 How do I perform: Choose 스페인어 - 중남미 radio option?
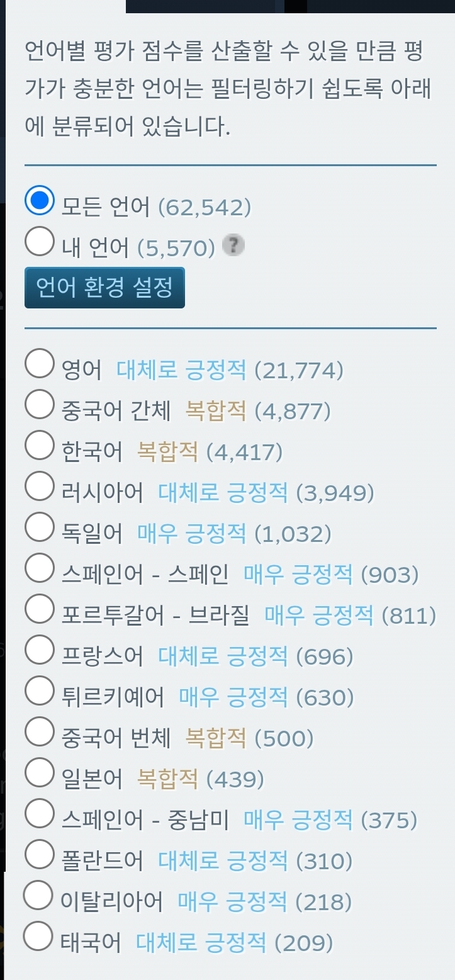(x=39, y=814)
